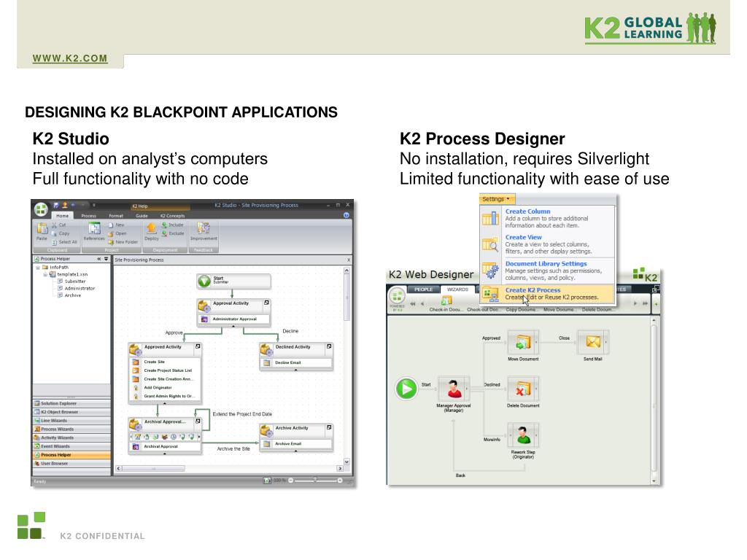Collapse the InfoPath folder in Process Helper
Image resolution: width=747 pixels, height=560 pixels.
[38, 268]
